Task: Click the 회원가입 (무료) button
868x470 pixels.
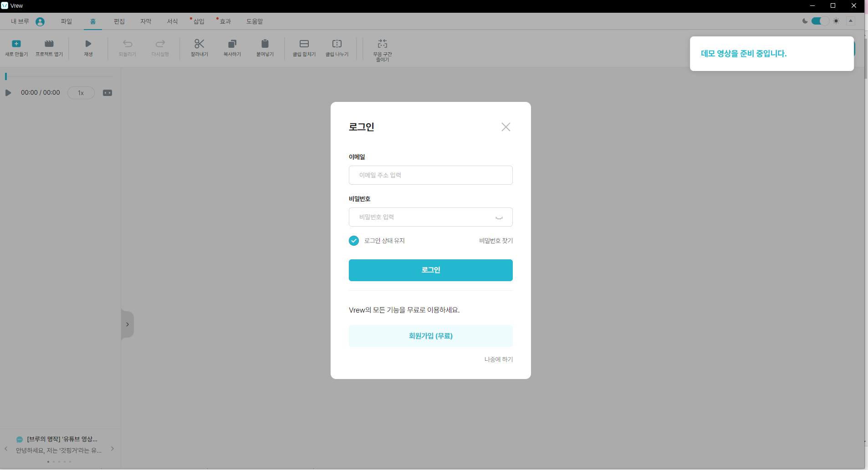Action: tap(431, 336)
